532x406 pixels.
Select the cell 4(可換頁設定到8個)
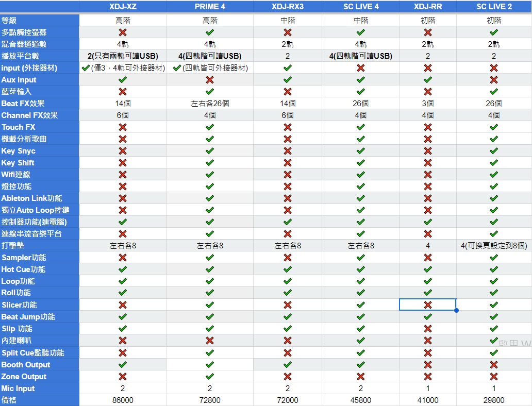tap(494, 246)
